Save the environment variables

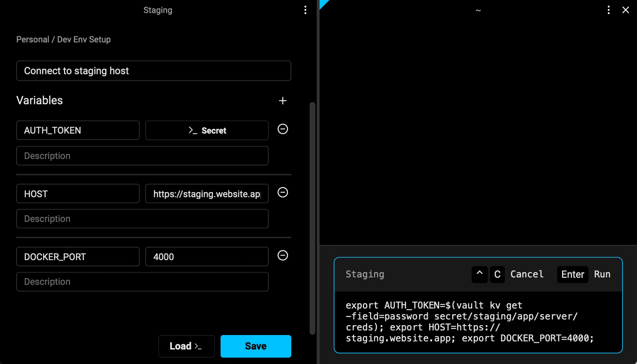click(256, 346)
